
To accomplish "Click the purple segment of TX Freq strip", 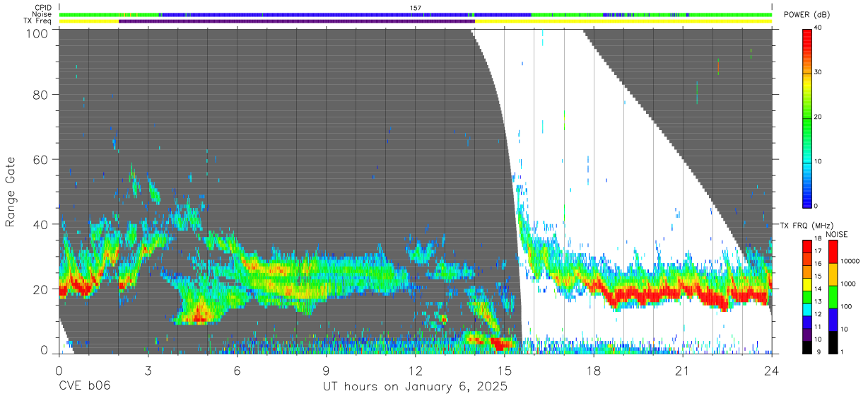I will [297, 21].
